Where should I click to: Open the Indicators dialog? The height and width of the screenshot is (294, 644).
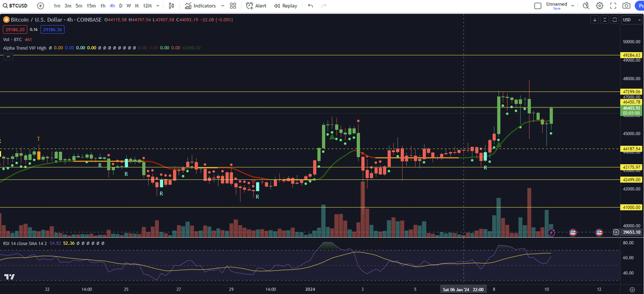[200, 5]
